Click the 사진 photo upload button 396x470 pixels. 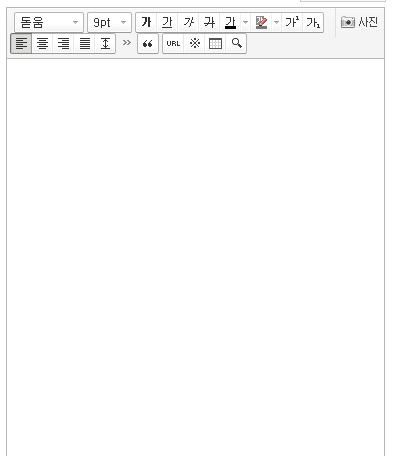tap(359, 22)
